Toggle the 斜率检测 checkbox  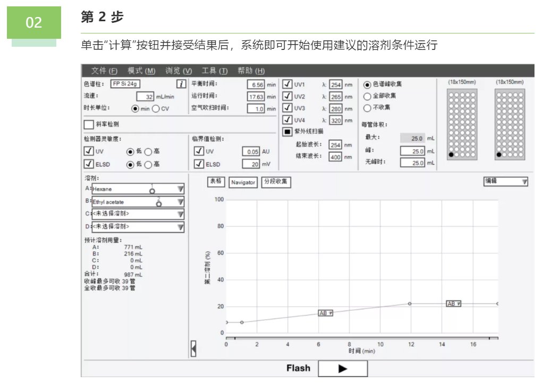[88, 125]
